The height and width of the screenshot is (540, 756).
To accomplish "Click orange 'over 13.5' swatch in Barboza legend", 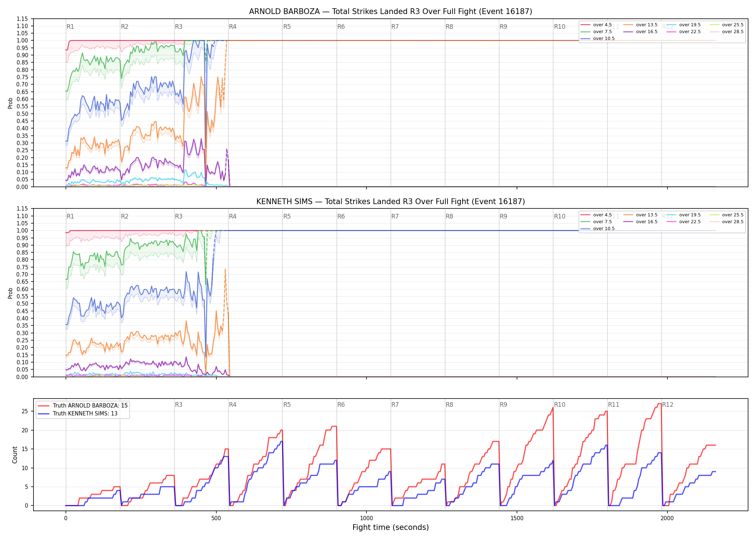I will (x=628, y=25).
